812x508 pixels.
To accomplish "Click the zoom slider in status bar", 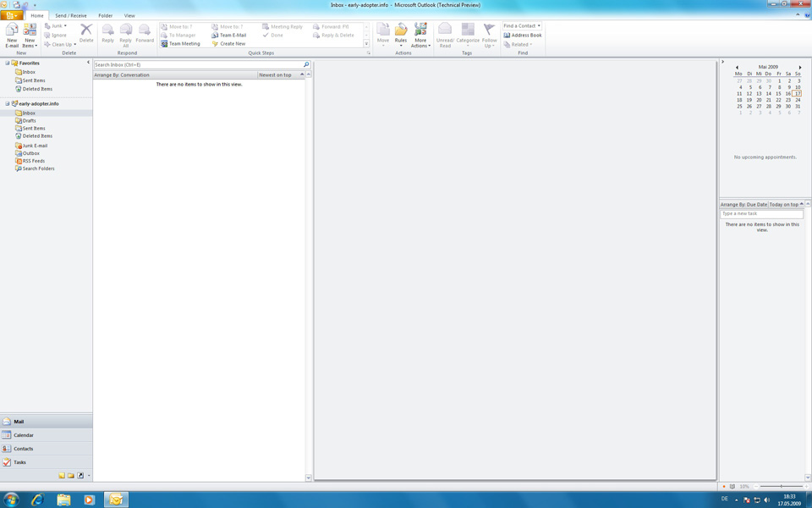I will (781, 486).
